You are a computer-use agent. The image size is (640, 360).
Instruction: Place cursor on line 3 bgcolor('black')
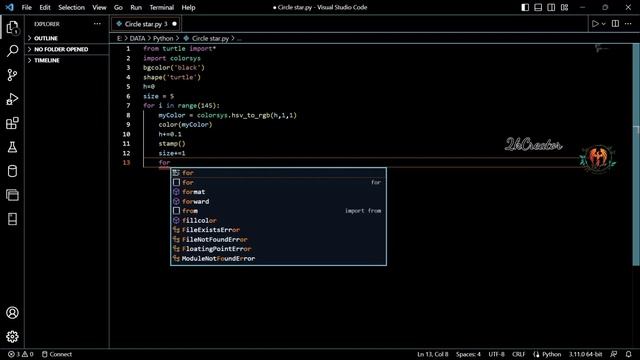click(x=174, y=68)
